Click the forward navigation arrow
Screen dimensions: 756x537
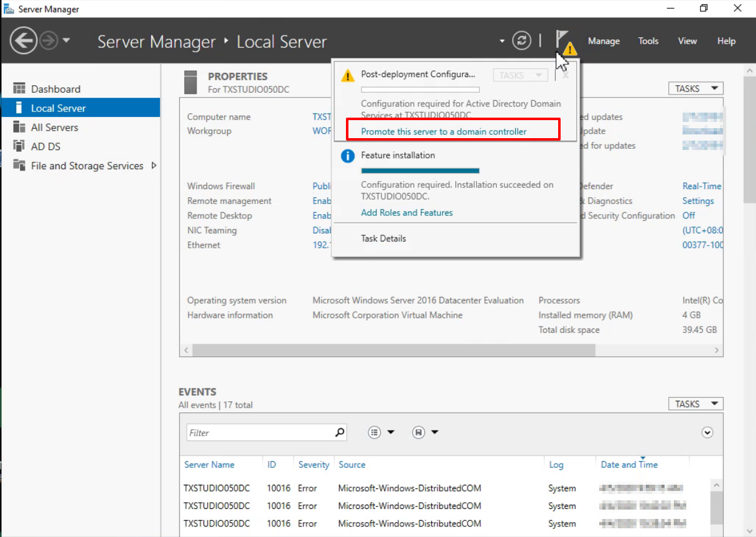point(49,41)
